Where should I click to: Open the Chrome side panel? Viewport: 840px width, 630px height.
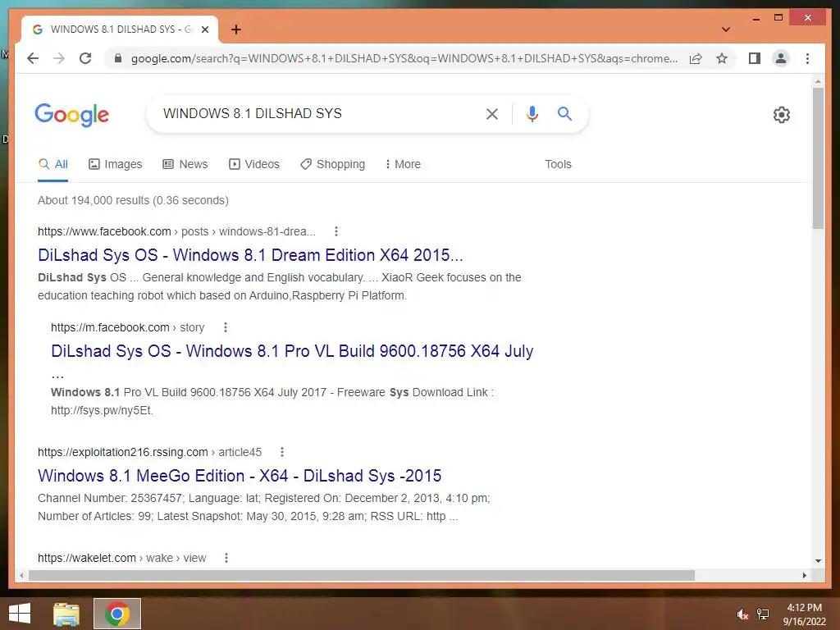point(755,58)
